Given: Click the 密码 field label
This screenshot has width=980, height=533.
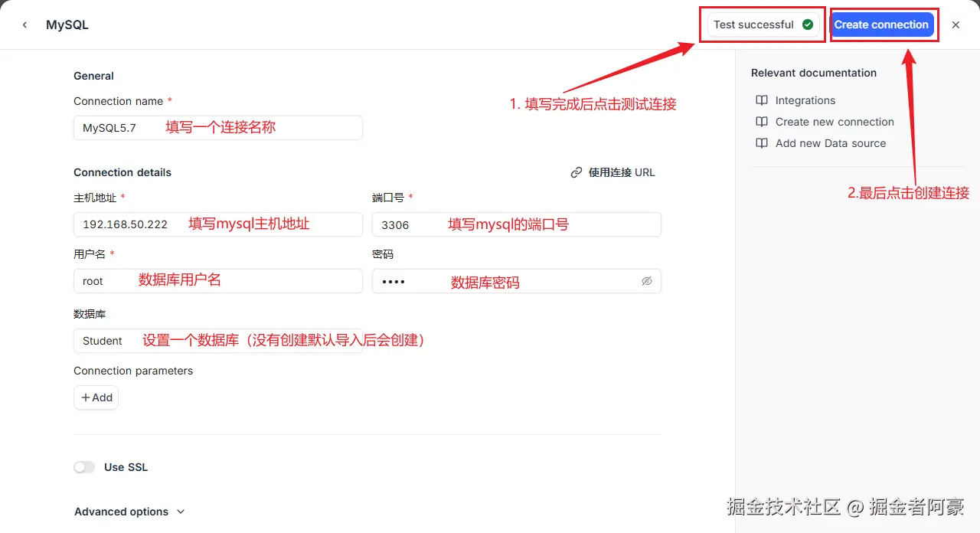Looking at the screenshot, I should coord(383,254).
